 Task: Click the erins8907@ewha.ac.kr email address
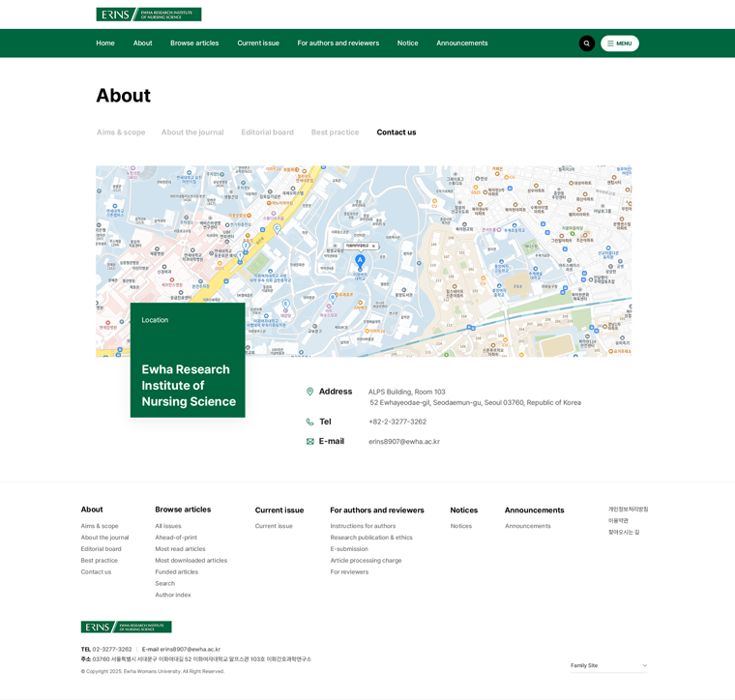404,441
